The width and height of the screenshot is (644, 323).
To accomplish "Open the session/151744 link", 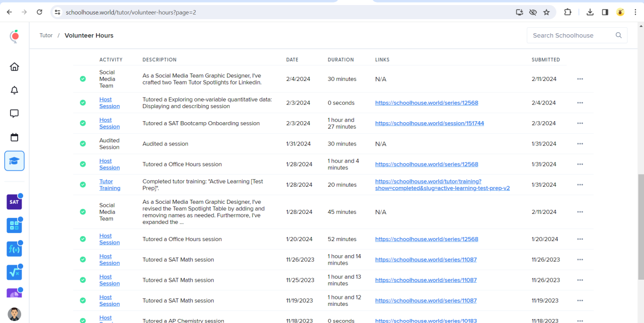I will 429,123.
